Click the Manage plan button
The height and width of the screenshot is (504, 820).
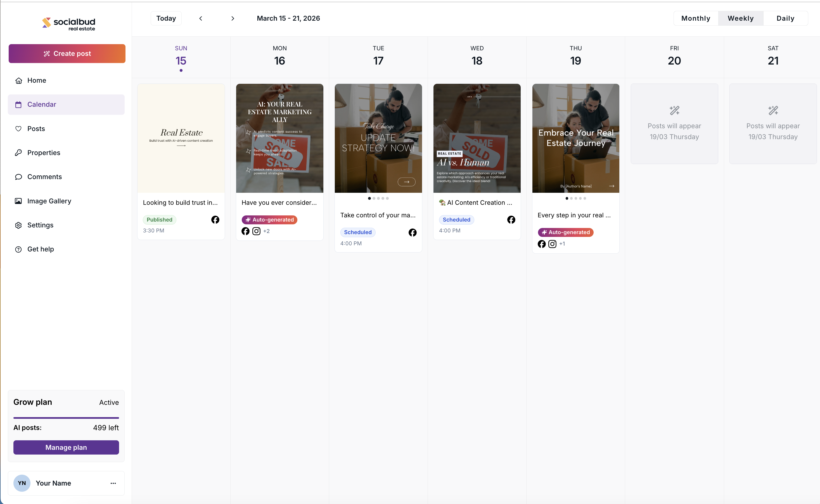pyautogui.click(x=66, y=447)
